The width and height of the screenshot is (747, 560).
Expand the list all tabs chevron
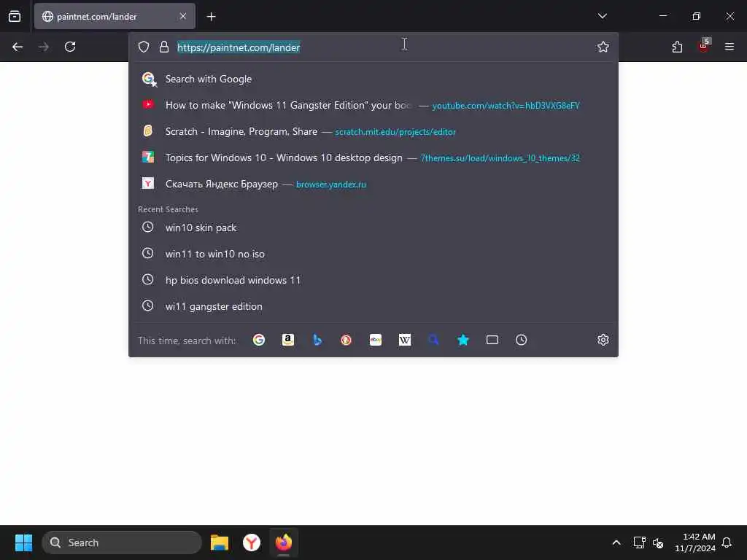[602, 16]
